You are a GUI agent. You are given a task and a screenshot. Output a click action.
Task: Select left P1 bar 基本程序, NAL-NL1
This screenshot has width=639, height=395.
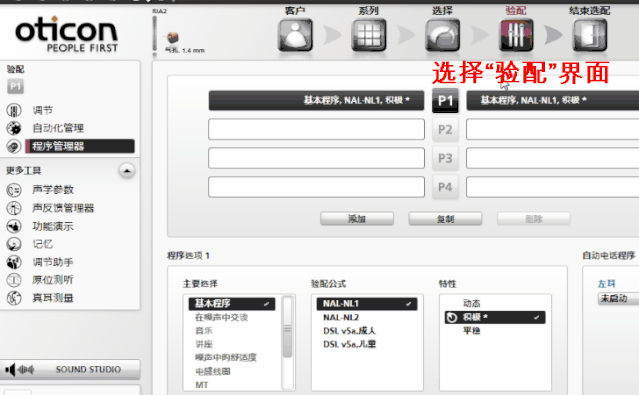pyautogui.click(x=317, y=100)
